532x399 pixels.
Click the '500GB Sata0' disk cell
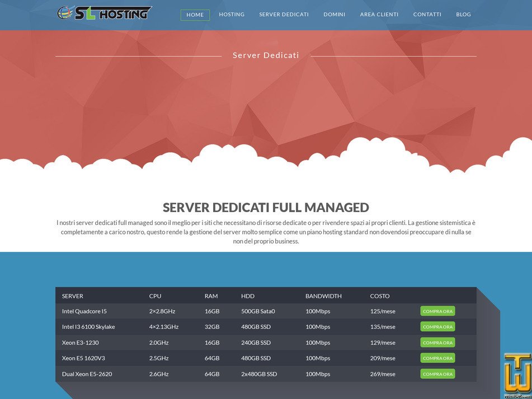258,311
